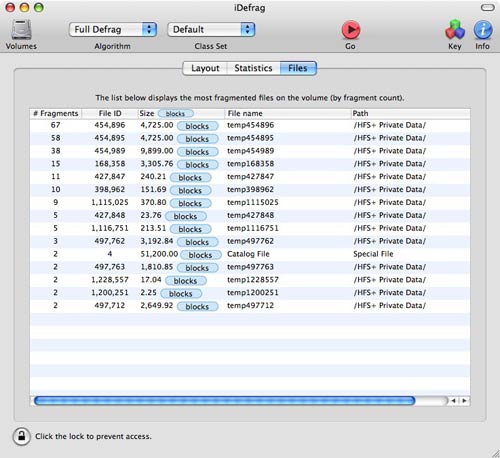Open the blocks unit popup in Size header
The image size is (500, 458).
click(x=175, y=114)
